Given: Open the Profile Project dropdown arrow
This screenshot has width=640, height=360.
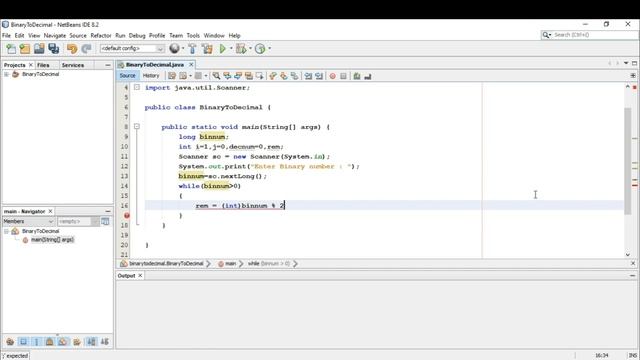Looking at the screenshot, I should pos(269,49).
